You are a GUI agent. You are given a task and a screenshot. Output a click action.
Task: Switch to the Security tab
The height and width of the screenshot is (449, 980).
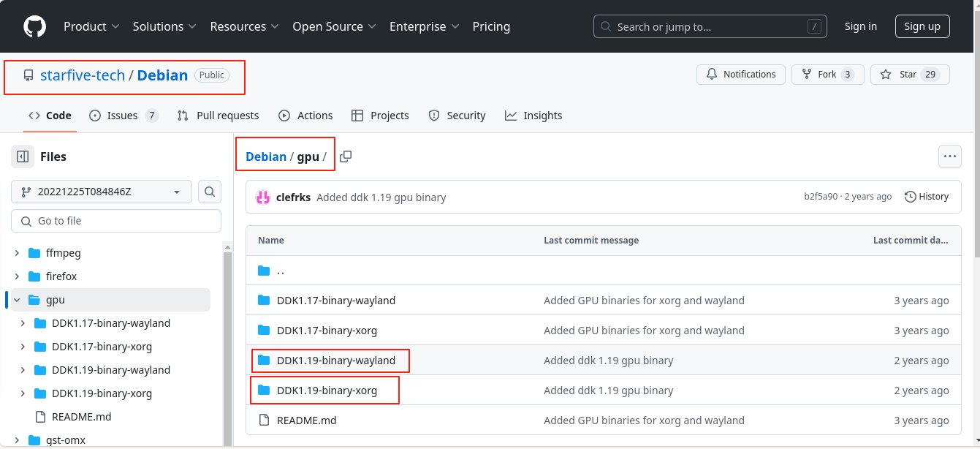(x=457, y=116)
